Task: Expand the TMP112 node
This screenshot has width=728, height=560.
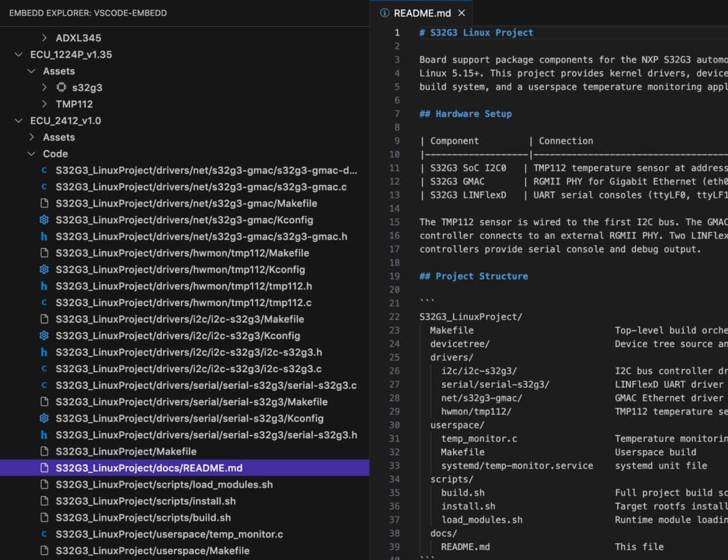Action: (x=44, y=104)
